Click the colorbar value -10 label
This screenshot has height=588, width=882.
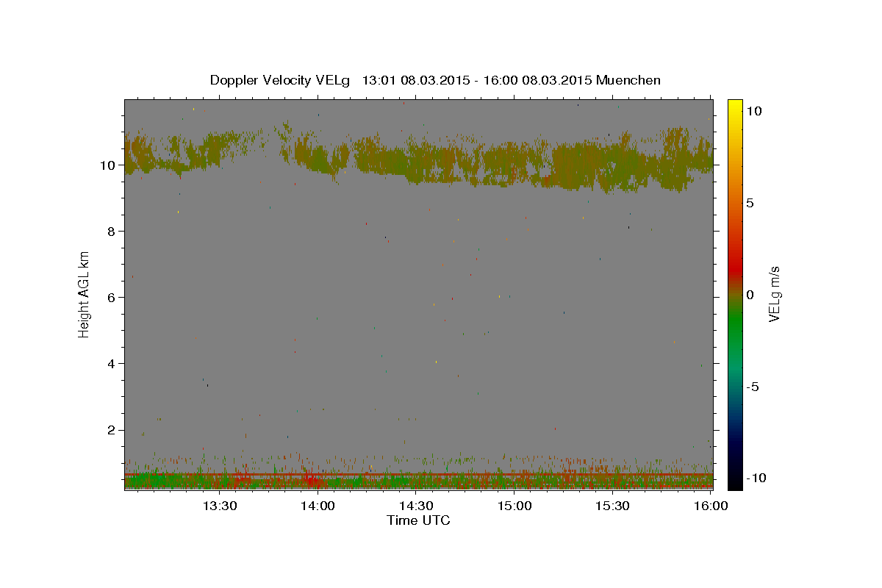[755, 478]
